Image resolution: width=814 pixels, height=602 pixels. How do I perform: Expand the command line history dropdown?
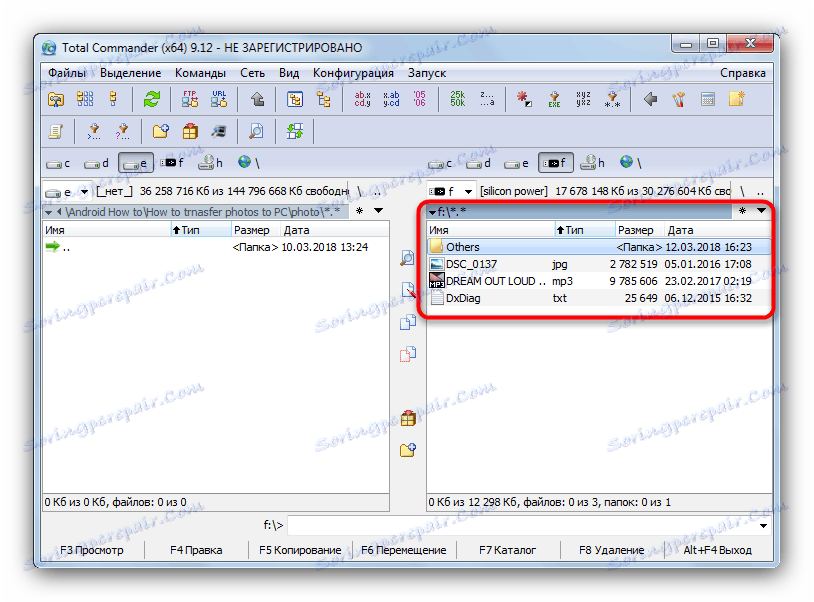click(x=763, y=526)
